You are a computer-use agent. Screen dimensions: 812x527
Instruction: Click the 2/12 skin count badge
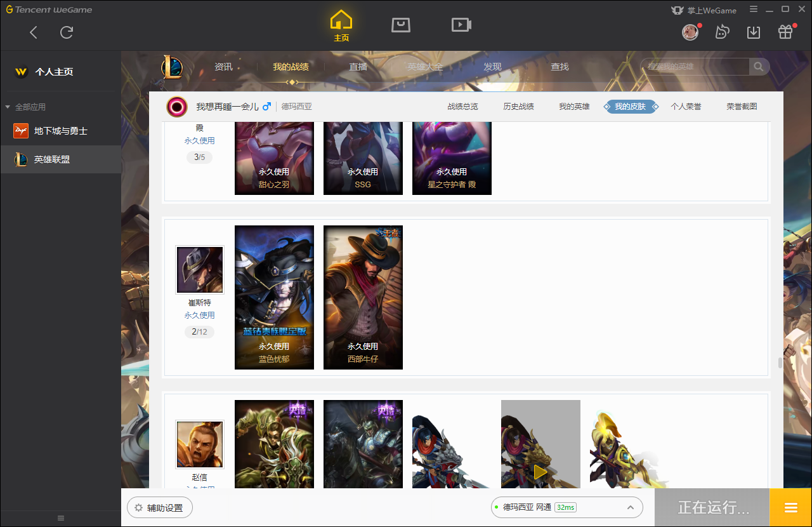pos(199,331)
